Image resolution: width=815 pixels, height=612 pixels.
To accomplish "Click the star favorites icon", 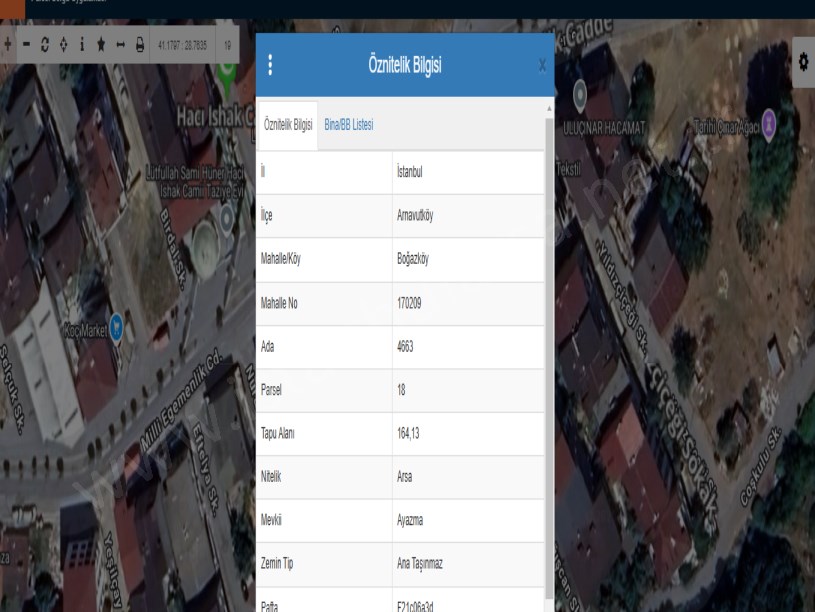I will [101, 45].
